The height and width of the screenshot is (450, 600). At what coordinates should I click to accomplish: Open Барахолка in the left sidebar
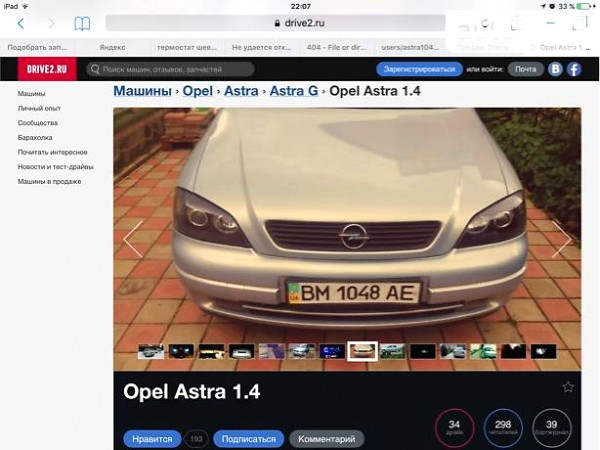pos(35,137)
